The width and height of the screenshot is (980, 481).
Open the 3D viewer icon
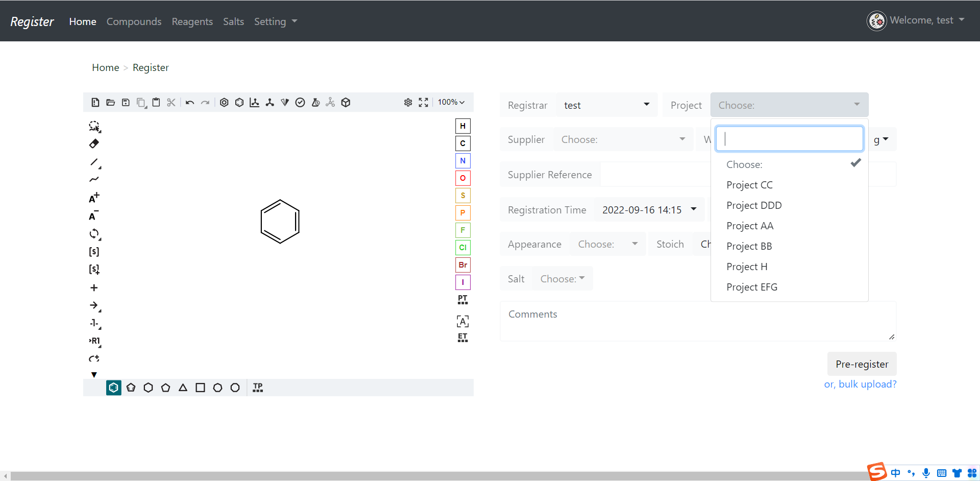[346, 103]
